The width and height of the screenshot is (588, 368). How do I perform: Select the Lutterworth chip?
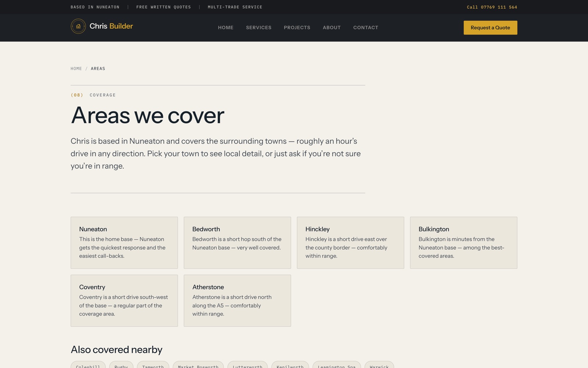pos(247,365)
